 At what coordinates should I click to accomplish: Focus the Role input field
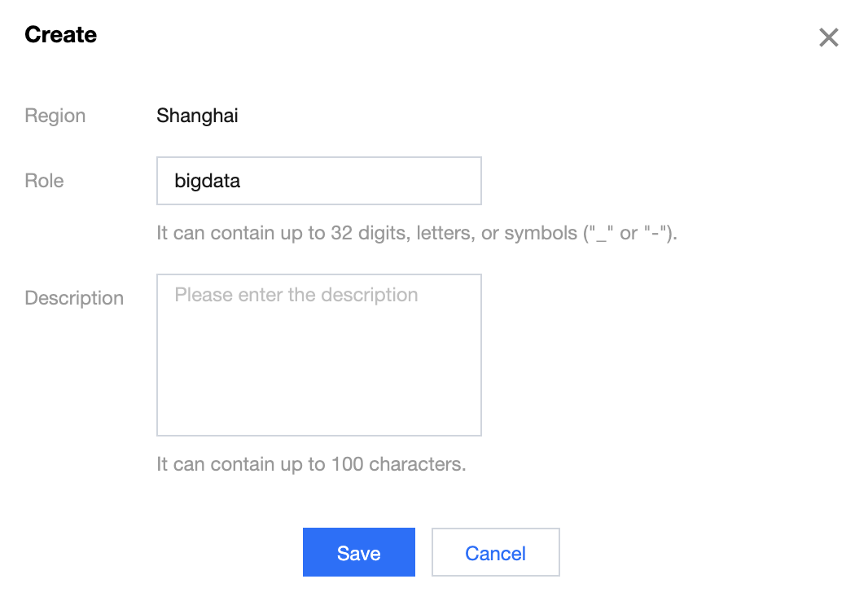click(x=318, y=181)
